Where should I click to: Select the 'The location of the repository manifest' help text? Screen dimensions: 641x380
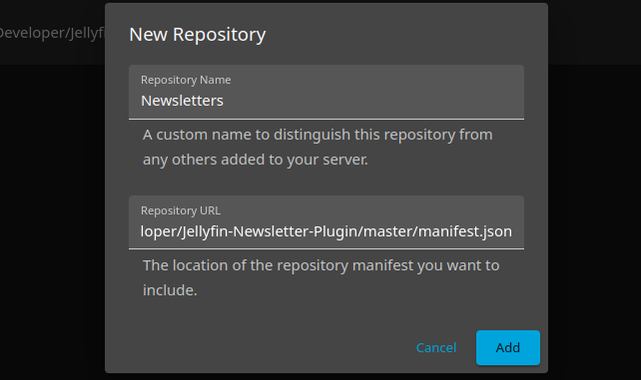(x=321, y=278)
